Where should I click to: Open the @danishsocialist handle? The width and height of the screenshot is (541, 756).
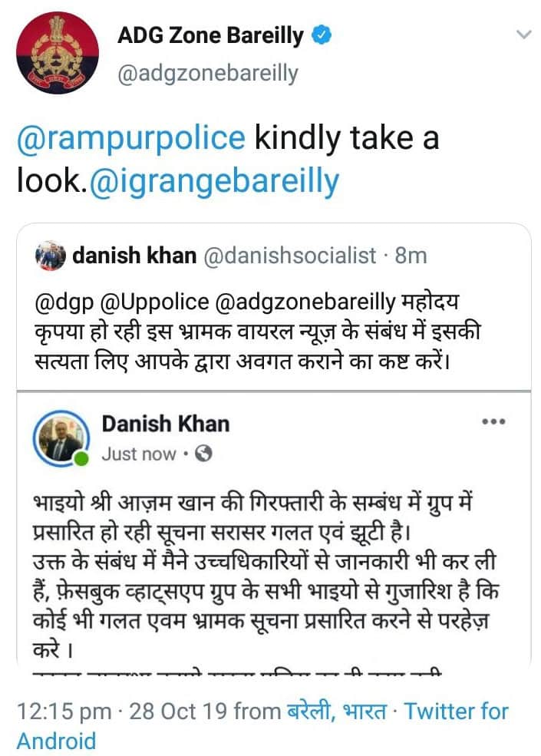tap(290, 256)
